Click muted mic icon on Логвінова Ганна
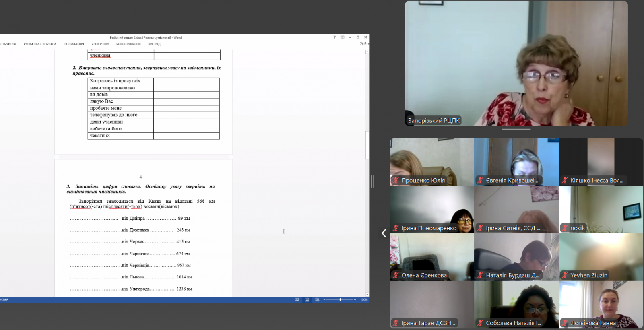Viewport: 644px width, 330px height. coord(565,323)
